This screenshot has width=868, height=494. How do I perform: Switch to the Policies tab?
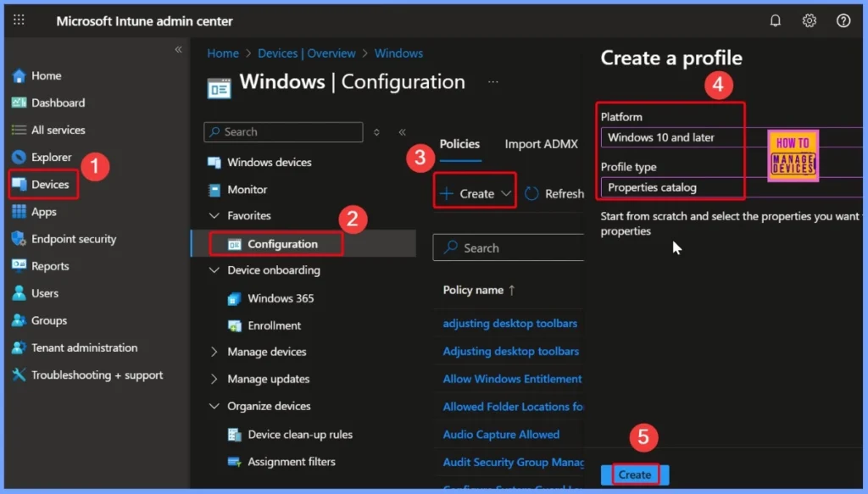point(459,144)
